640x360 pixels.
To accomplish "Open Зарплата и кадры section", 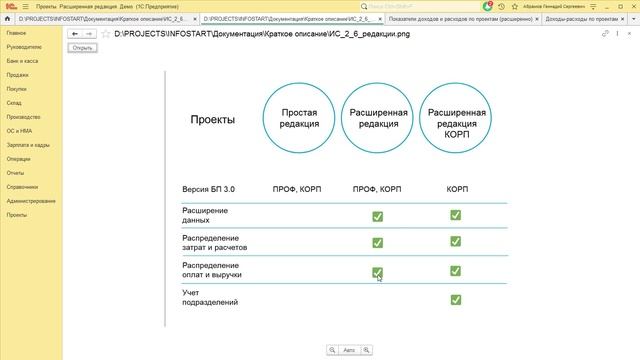I will click(28, 145).
